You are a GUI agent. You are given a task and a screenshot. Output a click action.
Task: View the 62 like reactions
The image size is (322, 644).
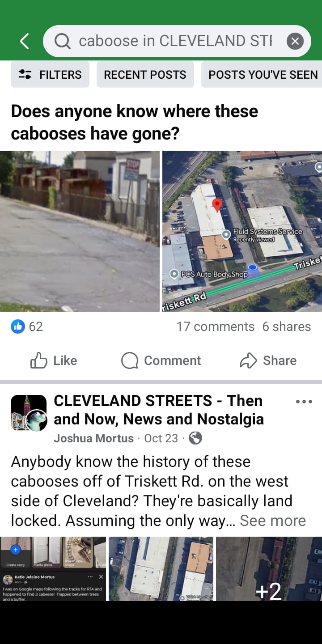point(27,326)
